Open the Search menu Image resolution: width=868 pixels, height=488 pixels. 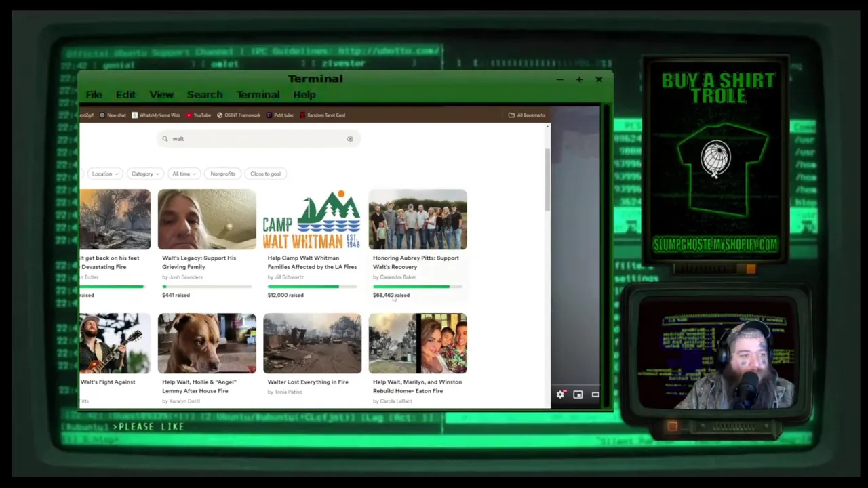coord(205,95)
